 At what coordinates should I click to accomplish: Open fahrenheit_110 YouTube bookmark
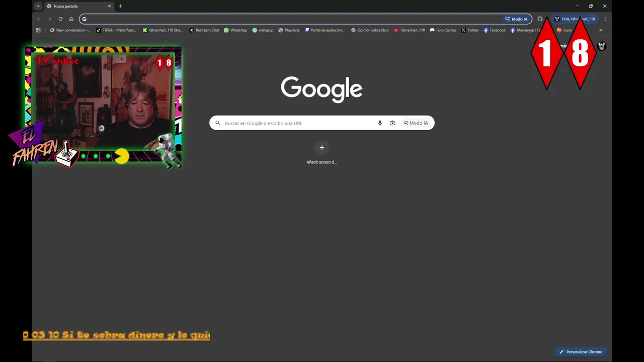410,30
